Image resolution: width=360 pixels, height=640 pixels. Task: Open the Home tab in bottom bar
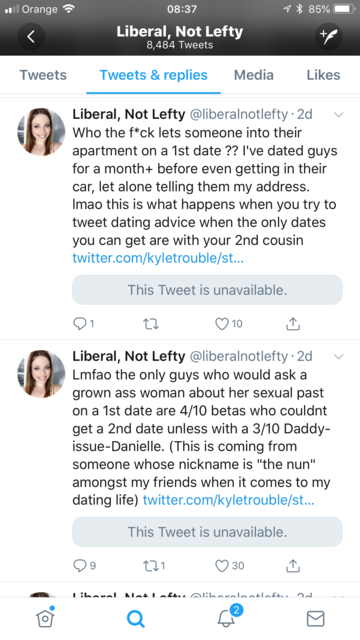tap(45, 618)
